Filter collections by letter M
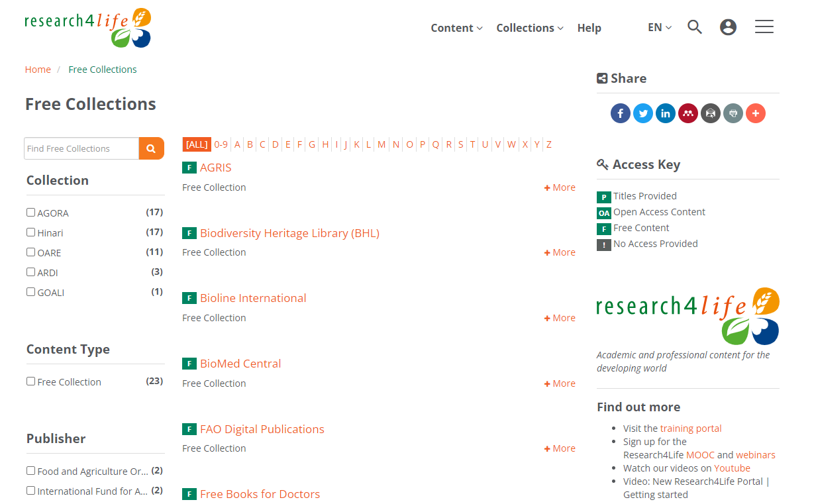The image size is (814, 504). coord(382,144)
